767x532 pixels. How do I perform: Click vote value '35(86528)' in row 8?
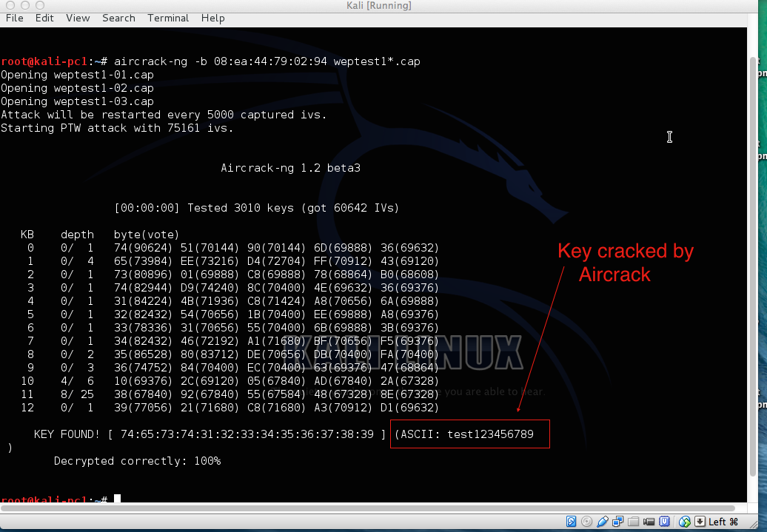coord(144,354)
